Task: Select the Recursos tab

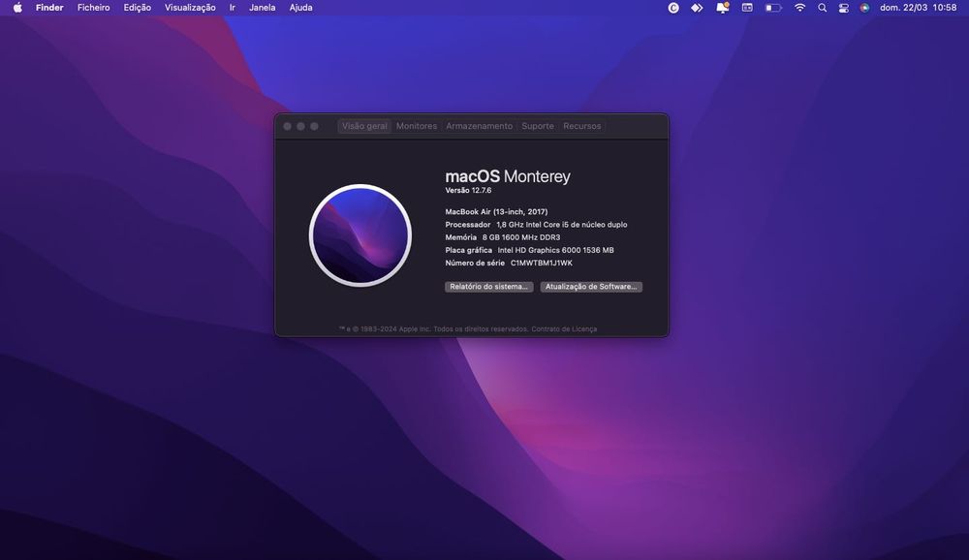Action: point(581,126)
